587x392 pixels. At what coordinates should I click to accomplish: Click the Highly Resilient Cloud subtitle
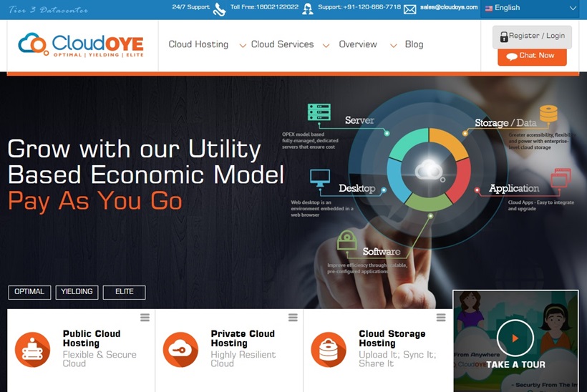(243, 358)
